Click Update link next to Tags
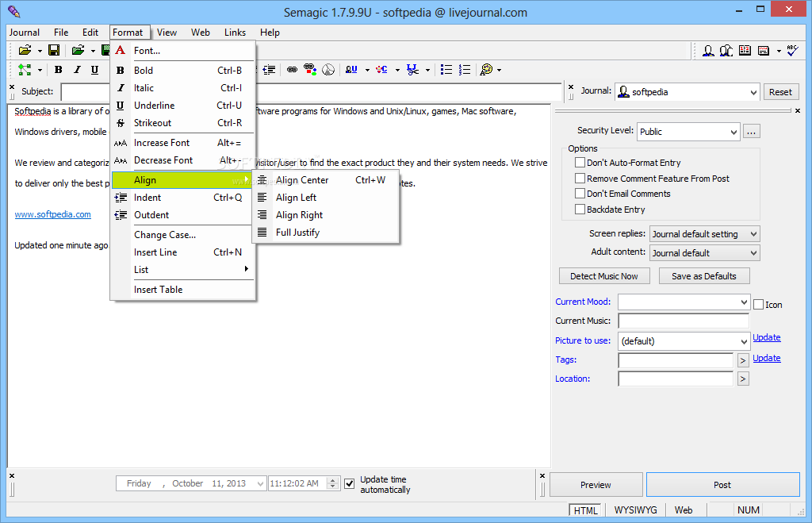 (767, 358)
